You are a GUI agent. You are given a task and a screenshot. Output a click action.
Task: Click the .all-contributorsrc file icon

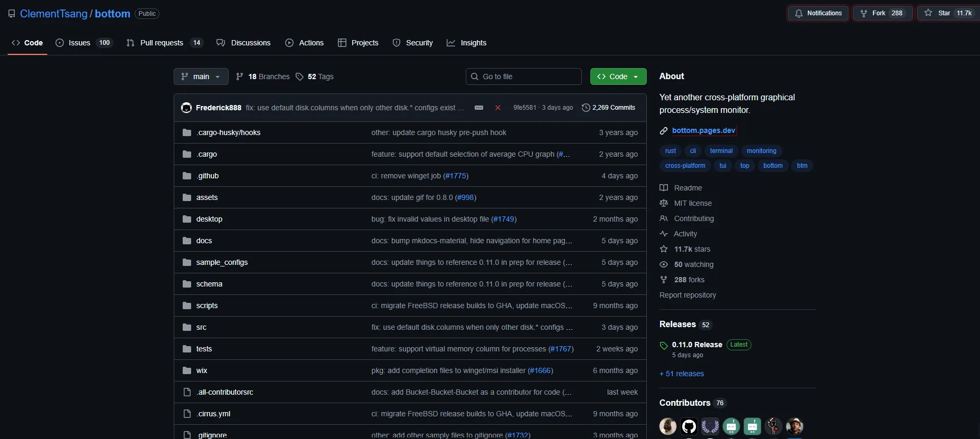coord(187,392)
